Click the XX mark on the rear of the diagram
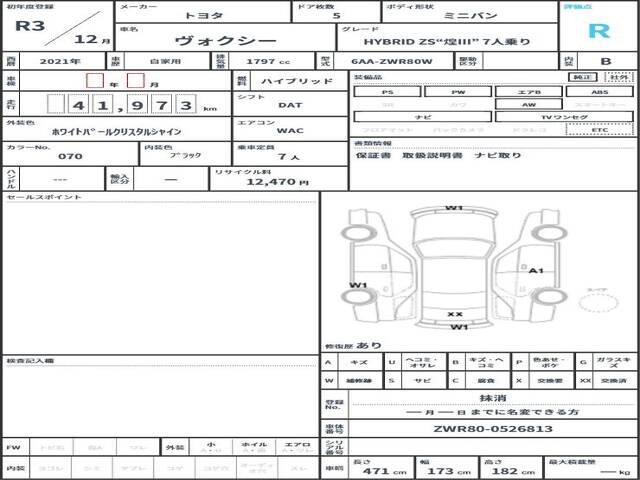Screen dimensions: 640x480 click(454, 313)
